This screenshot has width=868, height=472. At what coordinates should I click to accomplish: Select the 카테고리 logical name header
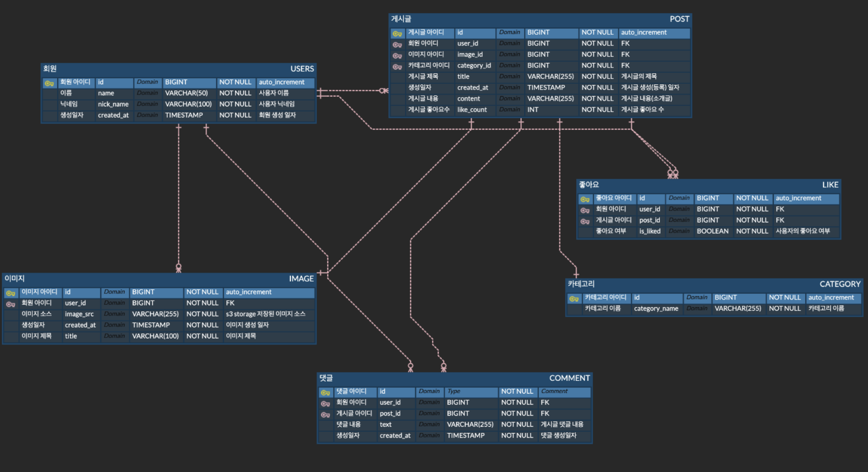(x=581, y=284)
